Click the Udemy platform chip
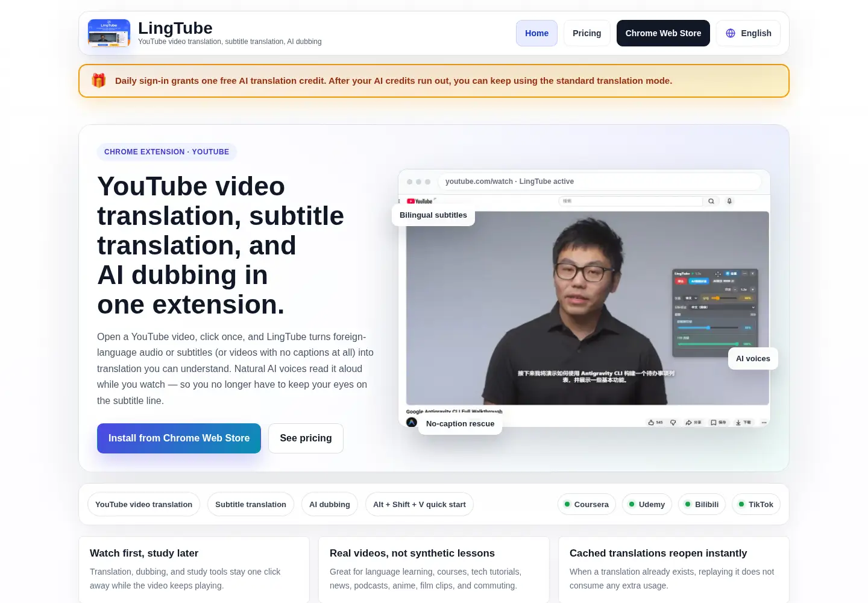 pyautogui.click(x=647, y=504)
